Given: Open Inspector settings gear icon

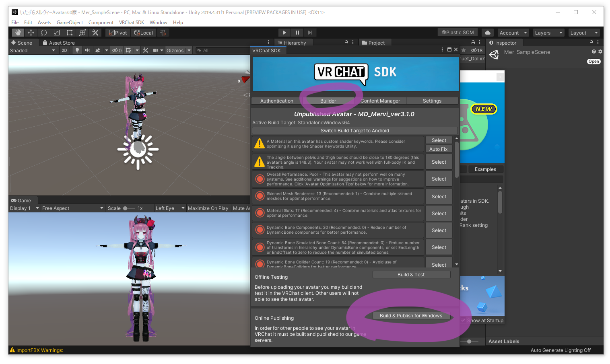Looking at the screenshot, I should (x=600, y=51).
